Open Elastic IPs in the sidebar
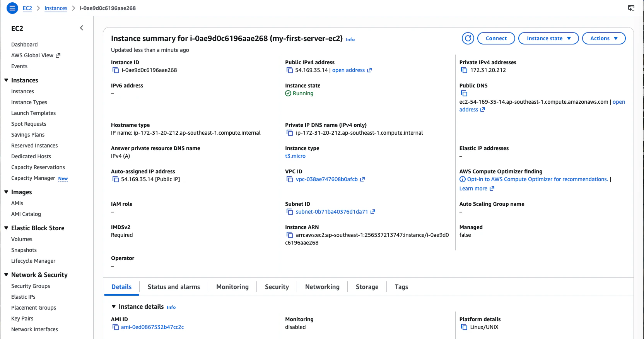The width and height of the screenshot is (644, 339). coord(23,297)
